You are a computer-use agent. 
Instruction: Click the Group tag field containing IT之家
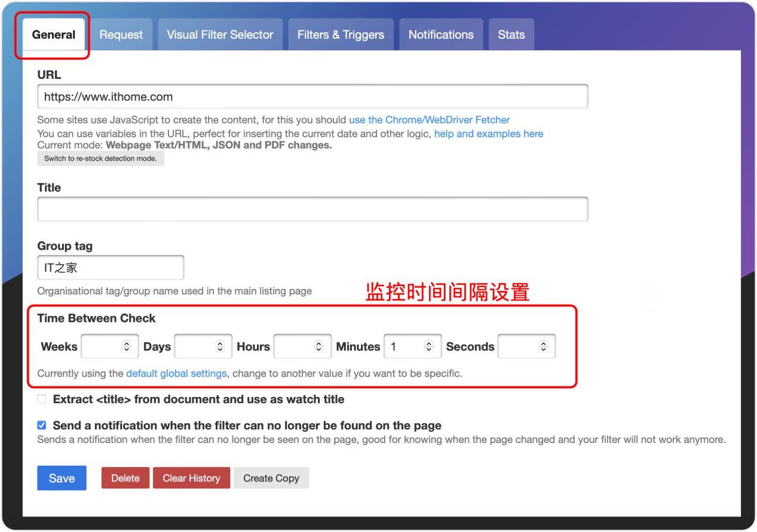[111, 267]
